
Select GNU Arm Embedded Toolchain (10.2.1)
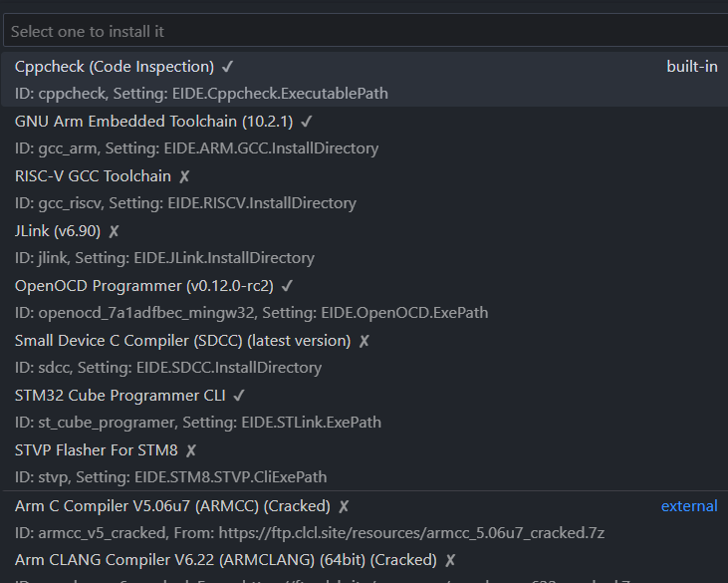coord(364,135)
